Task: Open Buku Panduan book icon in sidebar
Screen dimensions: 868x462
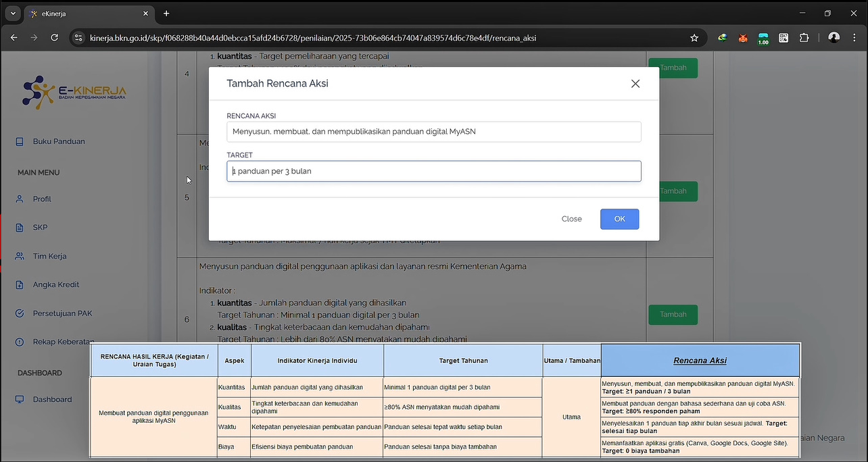Action: pyautogui.click(x=20, y=142)
